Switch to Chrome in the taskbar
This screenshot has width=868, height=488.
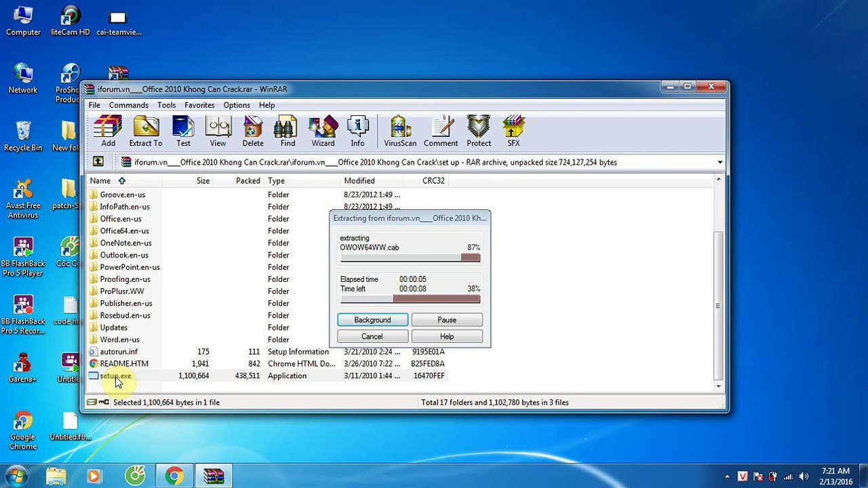(174, 476)
